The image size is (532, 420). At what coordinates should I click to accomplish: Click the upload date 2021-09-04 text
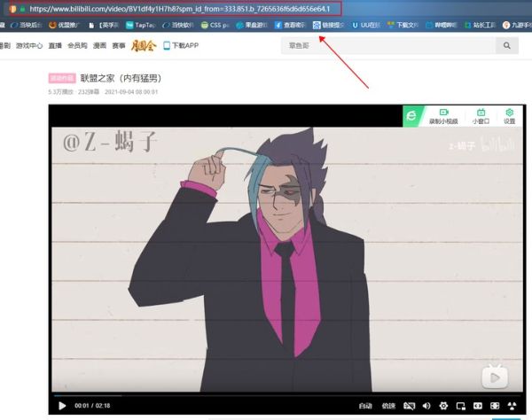[131, 92]
